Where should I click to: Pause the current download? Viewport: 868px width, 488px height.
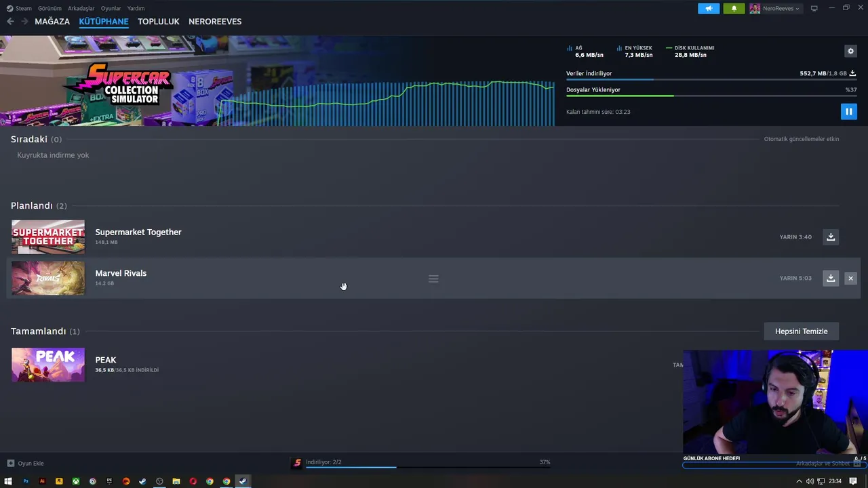[x=848, y=111]
